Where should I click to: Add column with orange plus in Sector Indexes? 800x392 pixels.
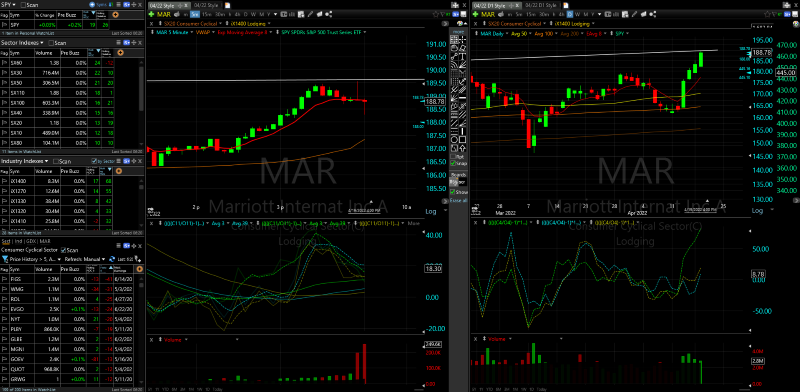pyautogui.click(x=120, y=53)
